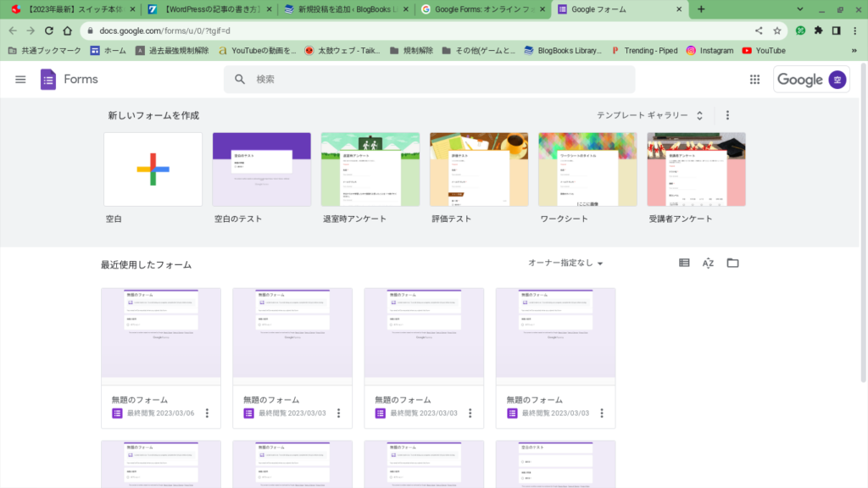Image resolution: width=868 pixels, height=488 pixels.
Task: Switch to list view icon
Action: point(684,263)
